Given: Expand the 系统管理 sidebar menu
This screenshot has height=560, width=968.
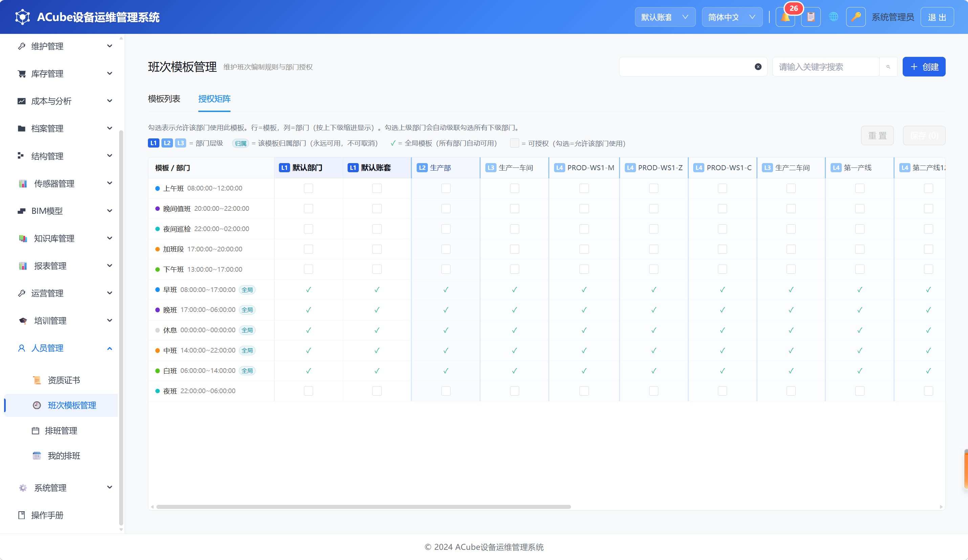Looking at the screenshot, I should tap(65, 488).
